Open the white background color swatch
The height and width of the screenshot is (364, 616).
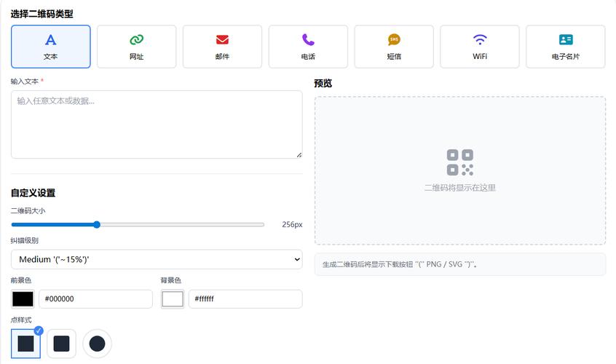pyautogui.click(x=173, y=299)
